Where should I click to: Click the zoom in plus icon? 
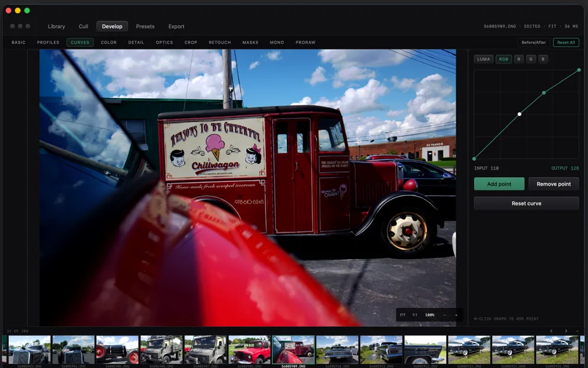[456, 315]
